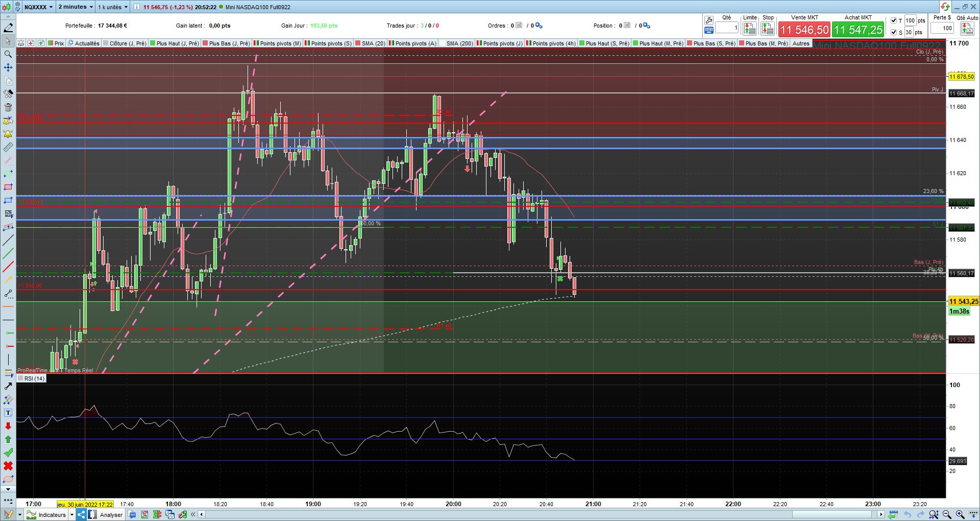Click the trash delete-objects tool
This screenshot has height=521, width=980.
tap(8, 107)
